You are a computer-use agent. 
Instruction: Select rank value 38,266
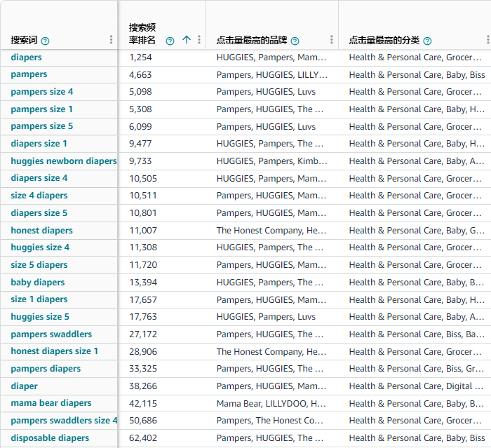click(143, 386)
